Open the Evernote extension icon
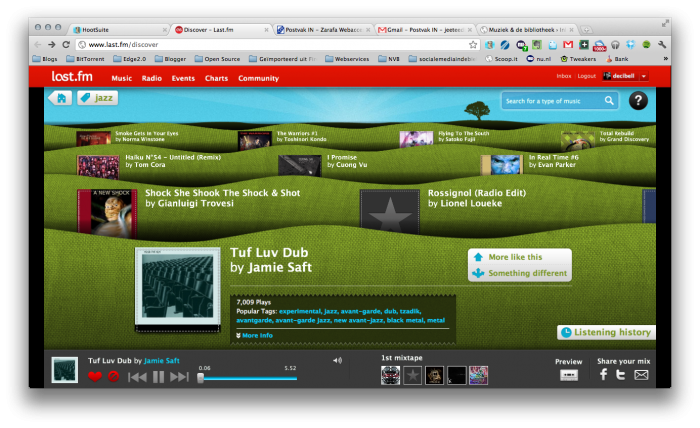The width and height of the screenshot is (700, 428). click(537, 45)
